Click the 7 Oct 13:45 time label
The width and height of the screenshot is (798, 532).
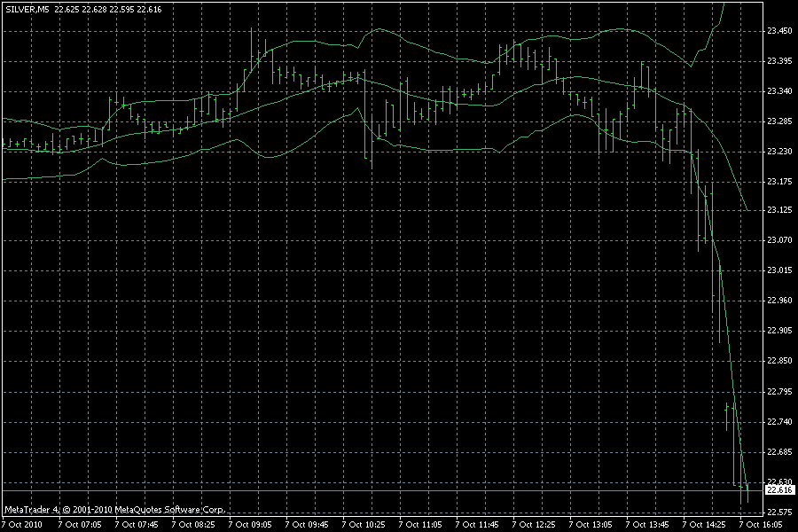point(647,524)
